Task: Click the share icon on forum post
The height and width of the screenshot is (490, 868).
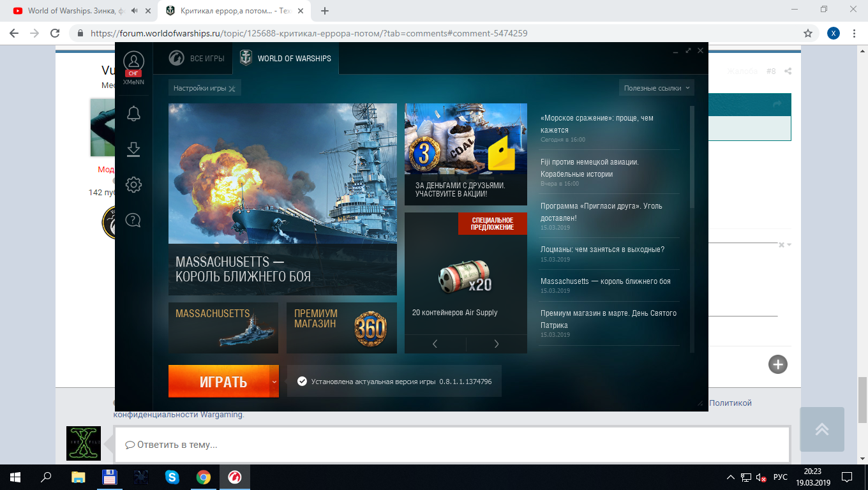Action: (788, 71)
